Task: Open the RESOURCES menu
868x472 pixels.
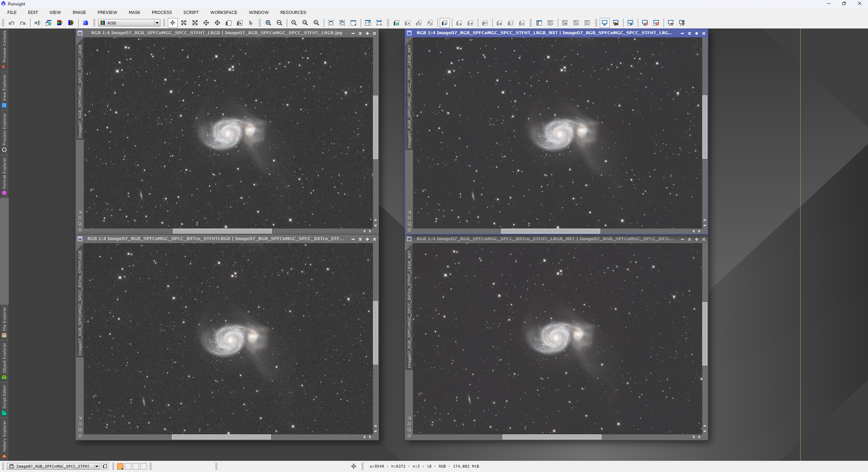Action: 293,12
